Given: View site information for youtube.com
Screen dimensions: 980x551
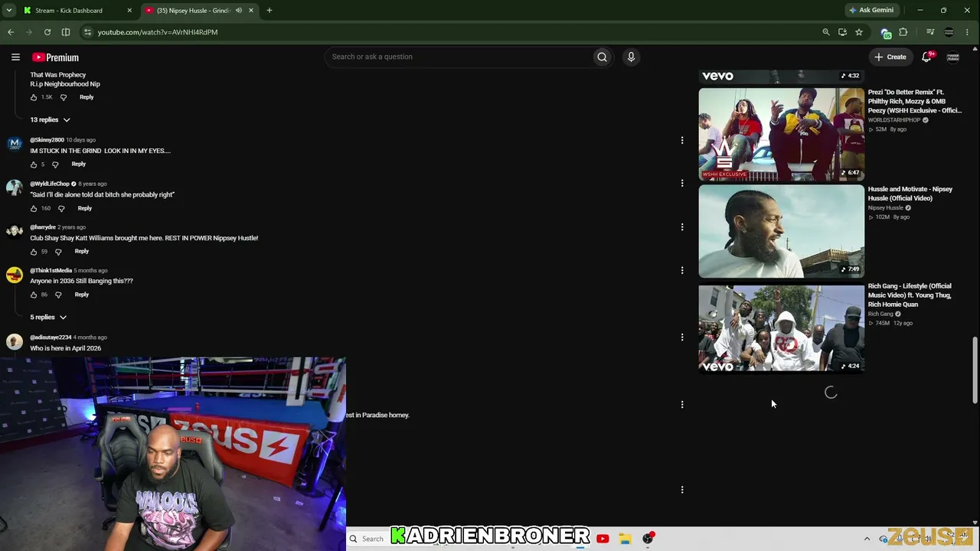Looking at the screenshot, I should [88, 32].
